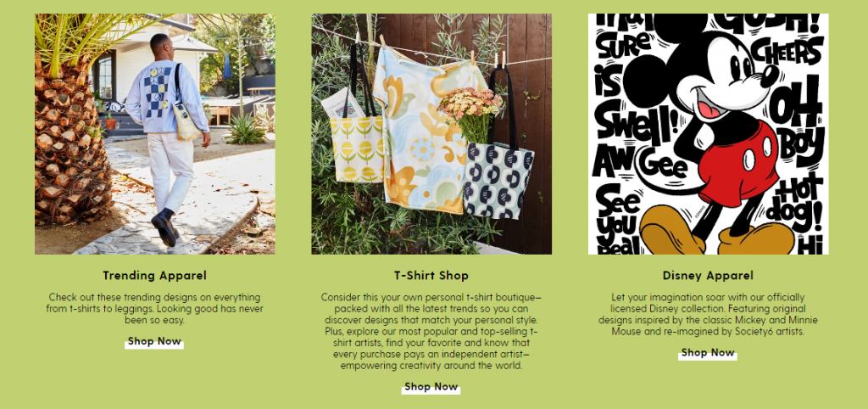This screenshot has width=868, height=409.
Task: Open the Trending Apparel photo of walking man
Action: point(155,134)
